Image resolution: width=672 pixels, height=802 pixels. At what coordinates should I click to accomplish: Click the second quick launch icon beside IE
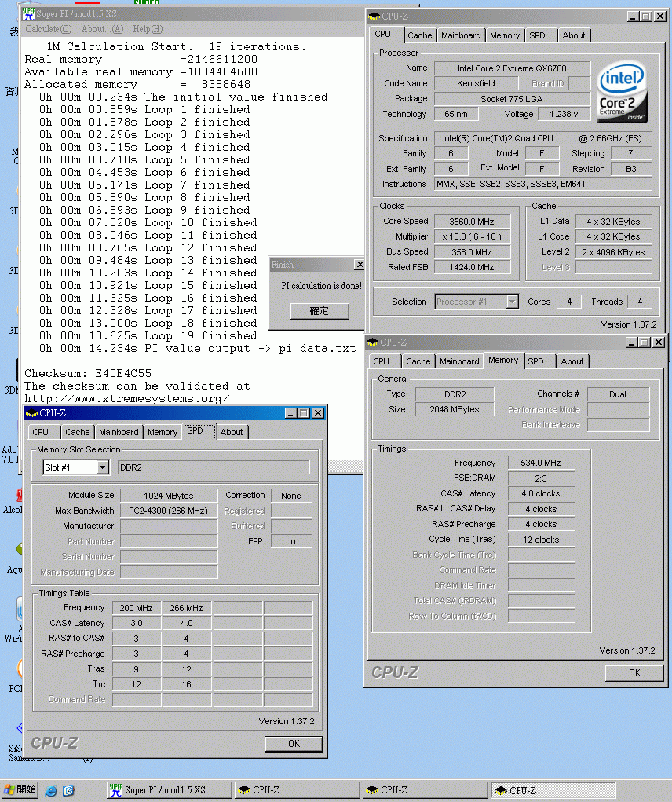point(69,791)
